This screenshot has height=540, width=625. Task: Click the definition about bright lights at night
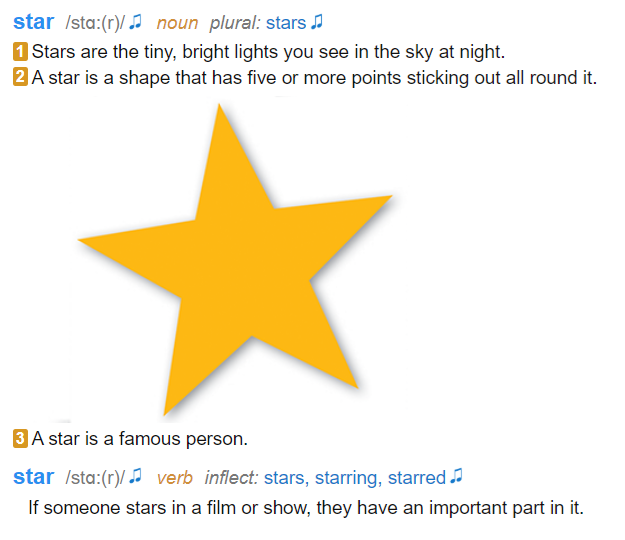pos(268,52)
